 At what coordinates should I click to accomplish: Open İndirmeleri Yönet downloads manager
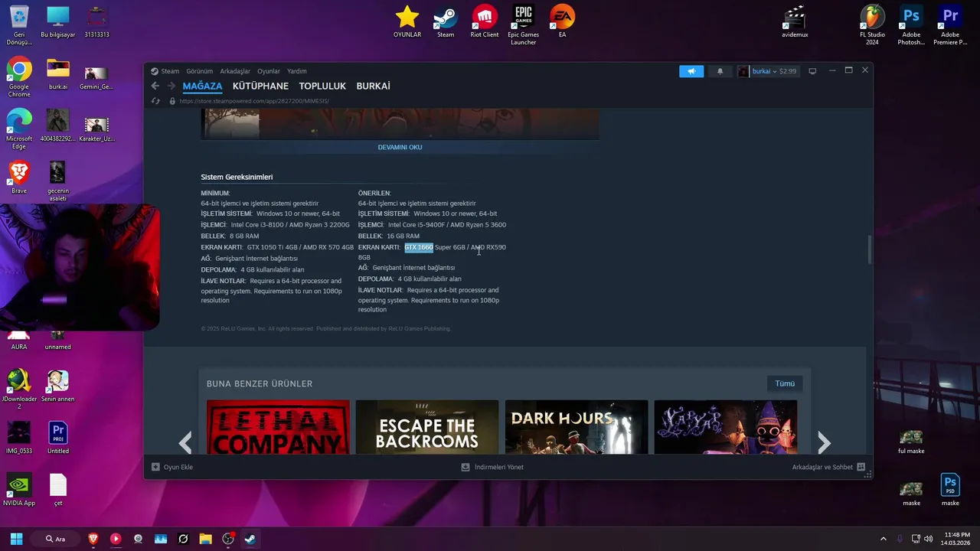492,467
